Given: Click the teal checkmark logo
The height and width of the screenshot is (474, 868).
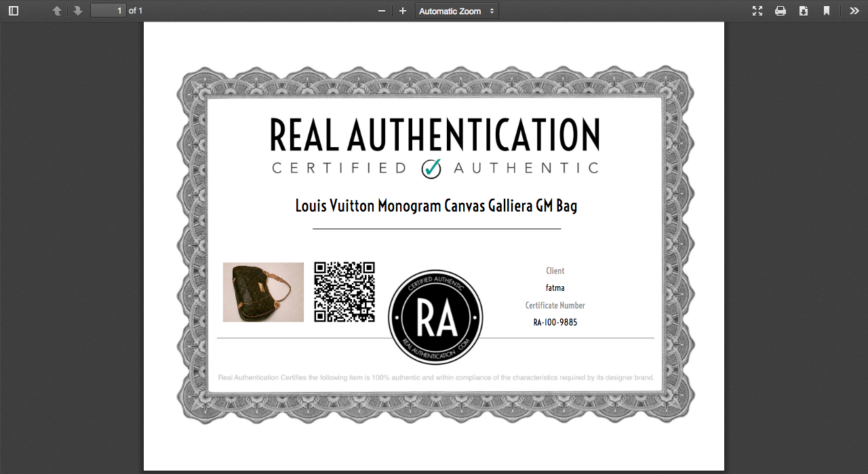Looking at the screenshot, I should pyautogui.click(x=431, y=168).
